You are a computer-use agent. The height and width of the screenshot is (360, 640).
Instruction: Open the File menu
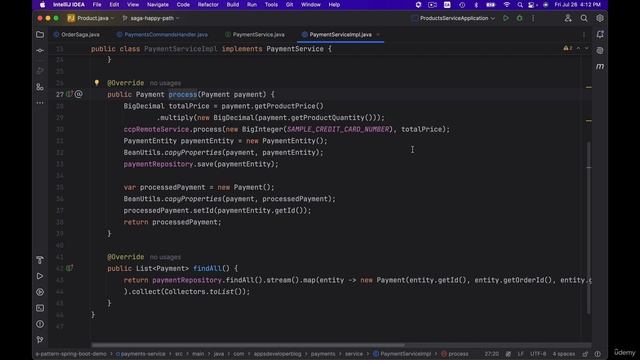[x=97, y=5]
